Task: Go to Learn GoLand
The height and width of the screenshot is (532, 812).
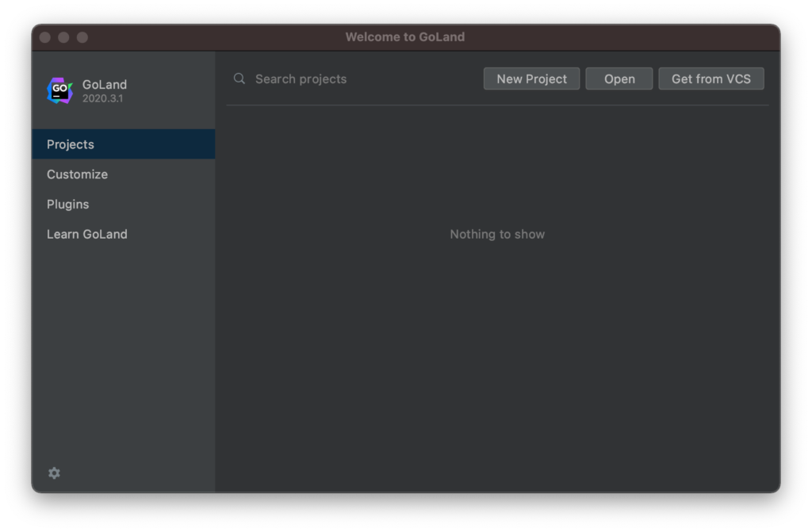Action: 87,235
